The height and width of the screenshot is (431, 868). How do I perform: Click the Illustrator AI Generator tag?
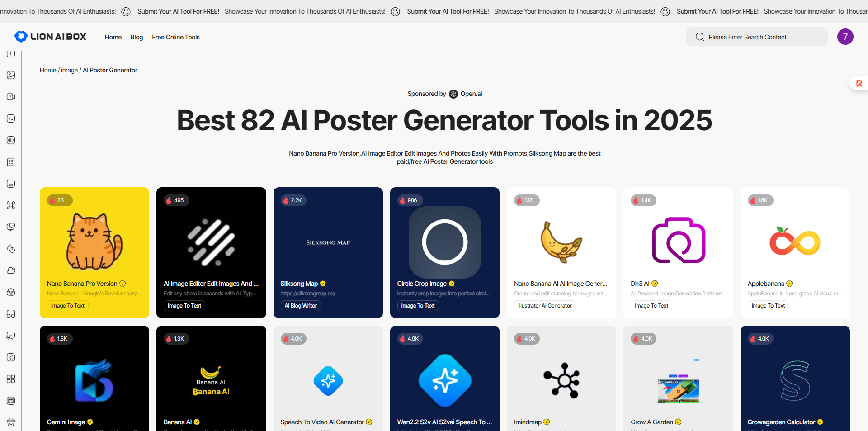tap(545, 306)
